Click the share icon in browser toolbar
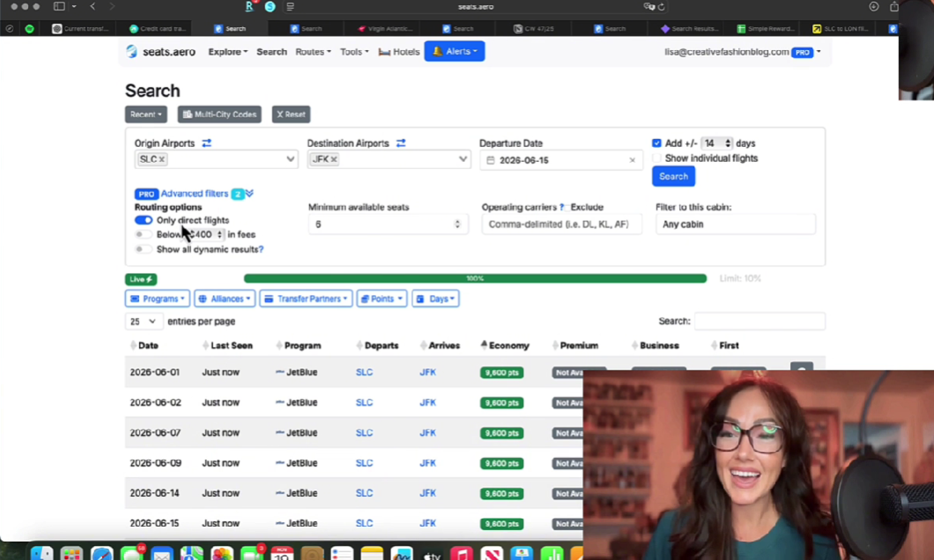 point(894,6)
